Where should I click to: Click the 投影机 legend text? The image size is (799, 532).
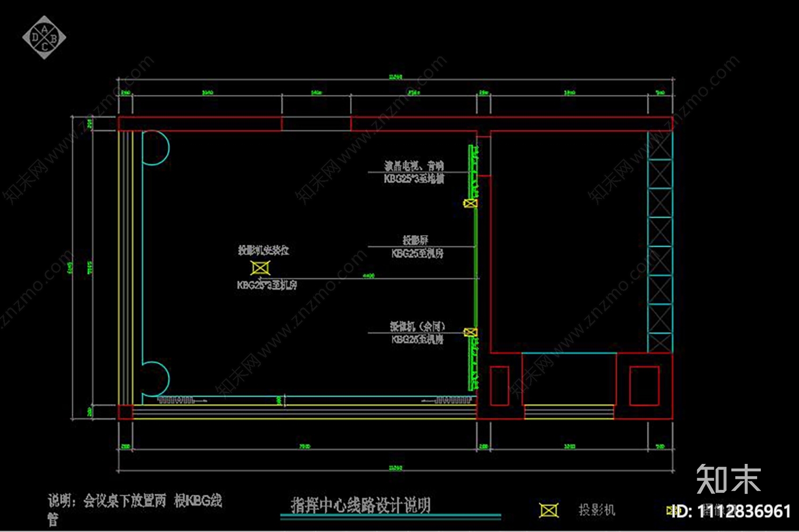coord(597,510)
